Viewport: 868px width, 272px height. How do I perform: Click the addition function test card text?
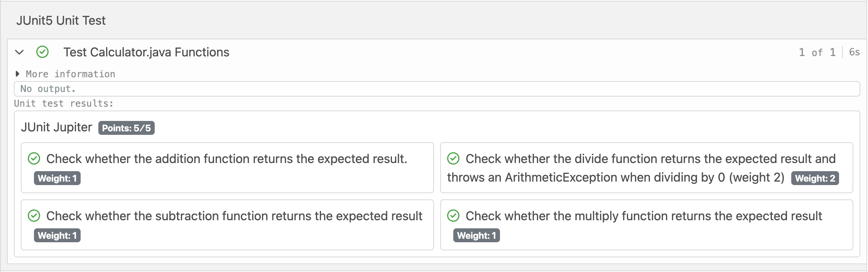point(226,159)
